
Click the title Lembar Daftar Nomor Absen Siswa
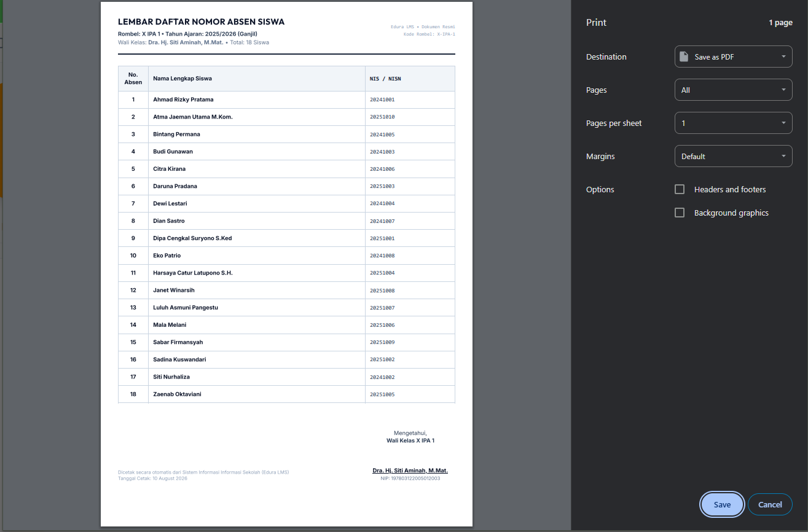tap(201, 22)
